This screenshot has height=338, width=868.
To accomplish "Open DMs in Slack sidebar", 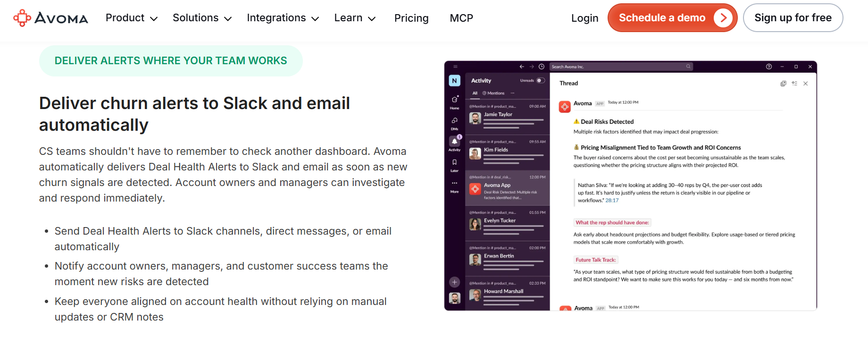I will point(454,123).
